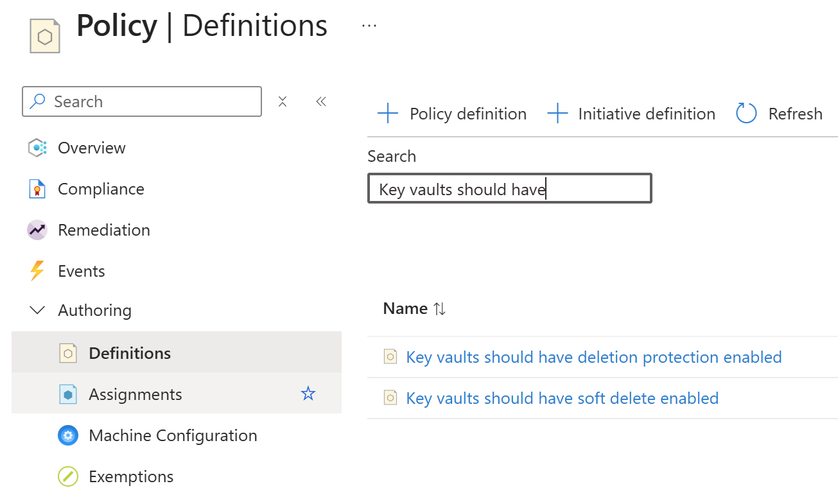
Task: Click the plus icon for Policy definition
Action: pos(388,114)
